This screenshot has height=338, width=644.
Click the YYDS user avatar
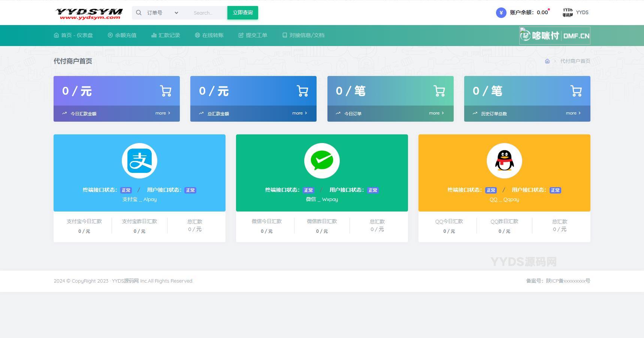click(x=568, y=13)
